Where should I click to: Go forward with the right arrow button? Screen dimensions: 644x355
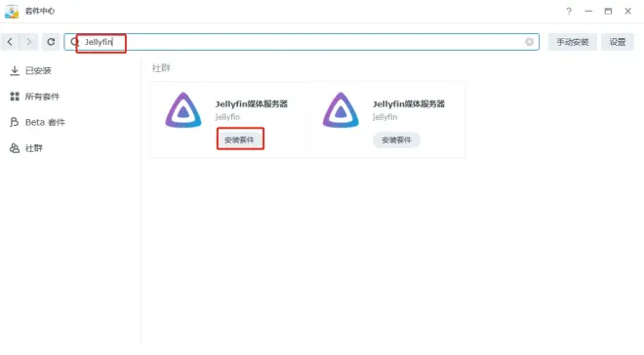pos(28,42)
